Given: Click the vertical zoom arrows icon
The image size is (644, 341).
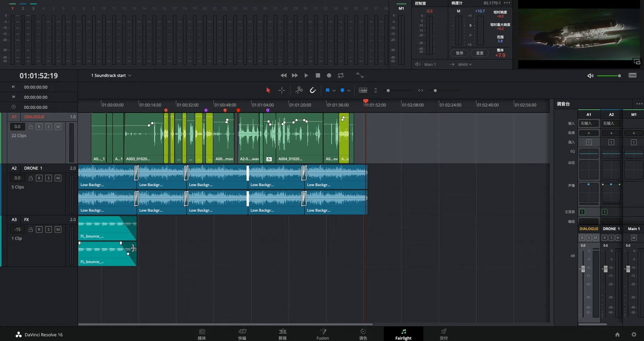Looking at the screenshot, I should [x=375, y=90].
